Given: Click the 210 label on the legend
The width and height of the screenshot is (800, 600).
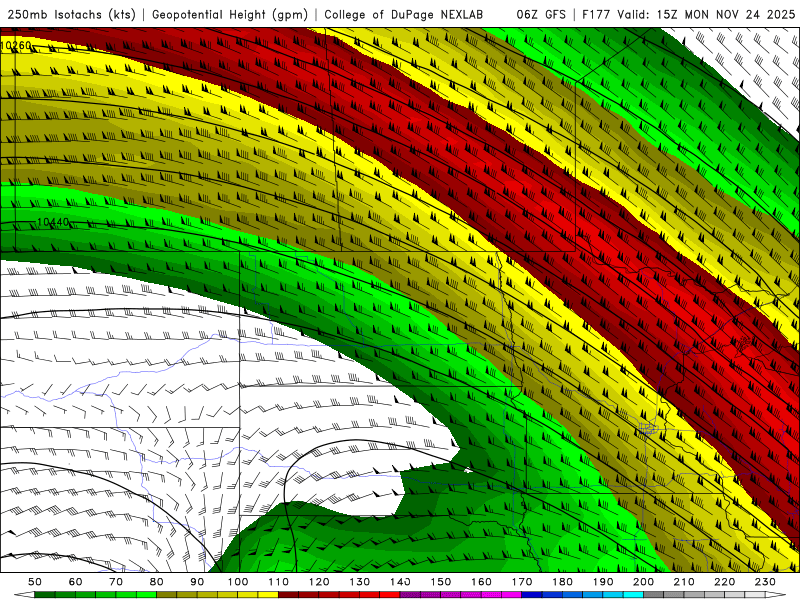Looking at the screenshot, I should click(x=684, y=582).
